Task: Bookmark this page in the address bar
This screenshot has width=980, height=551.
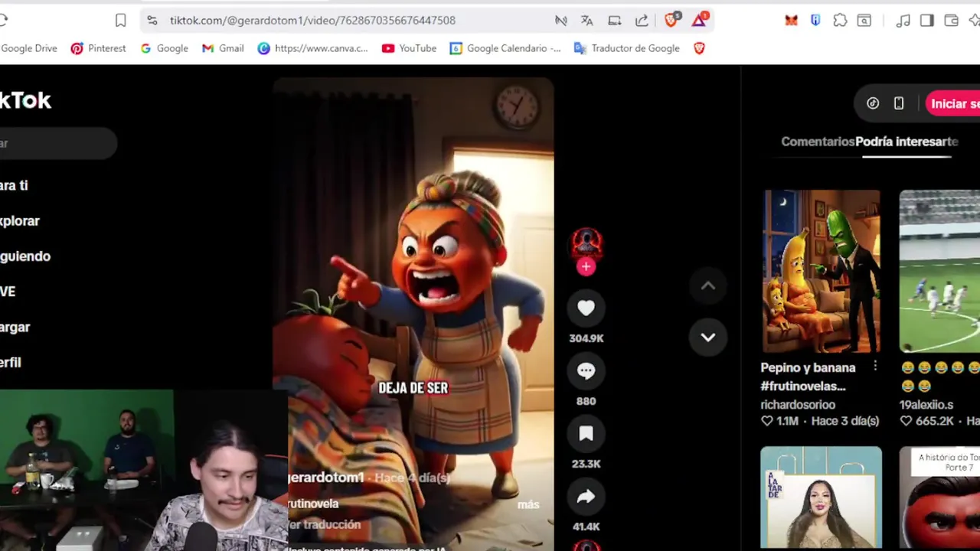Action: (x=120, y=21)
